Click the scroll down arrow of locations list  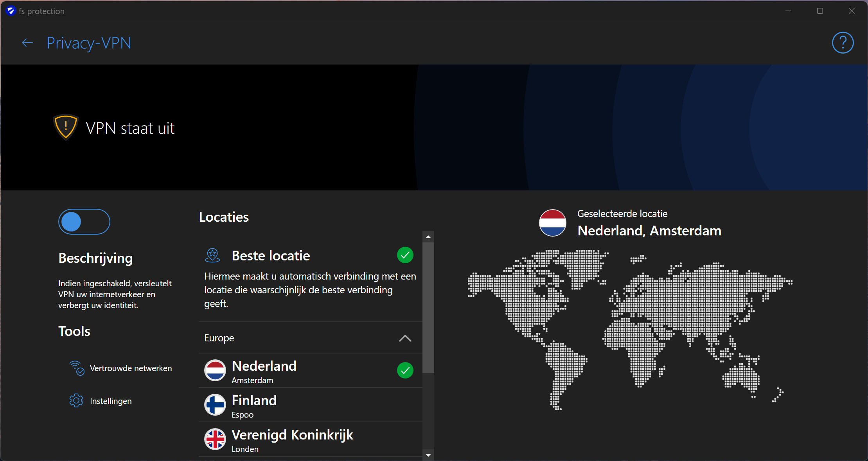(x=428, y=455)
